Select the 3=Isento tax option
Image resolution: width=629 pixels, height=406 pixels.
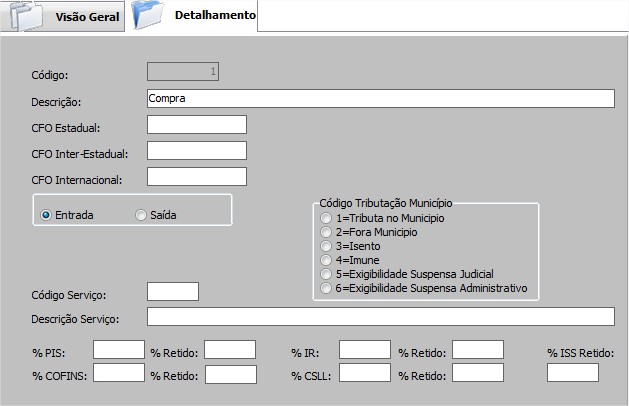[x=325, y=246]
